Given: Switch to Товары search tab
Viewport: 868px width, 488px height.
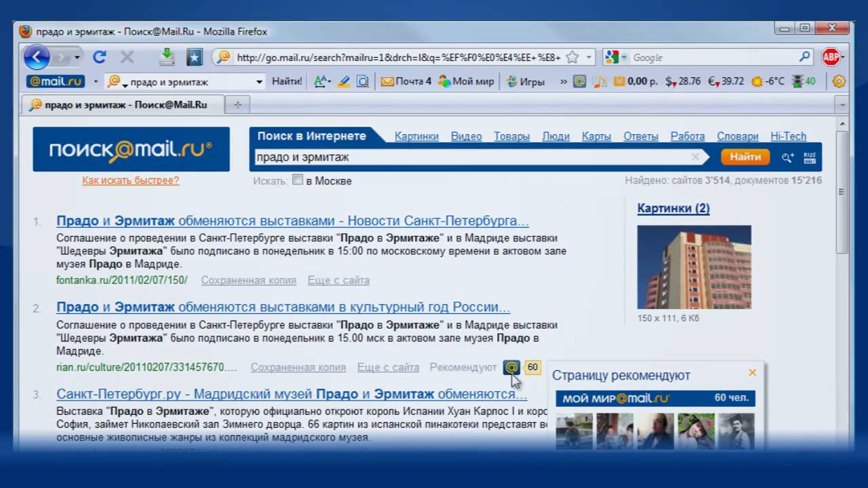Looking at the screenshot, I should (512, 136).
